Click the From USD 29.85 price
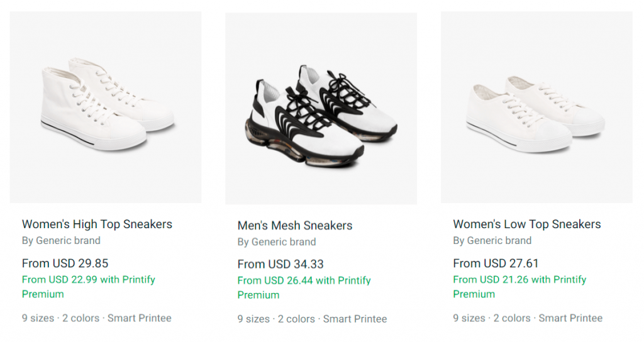 65,263
